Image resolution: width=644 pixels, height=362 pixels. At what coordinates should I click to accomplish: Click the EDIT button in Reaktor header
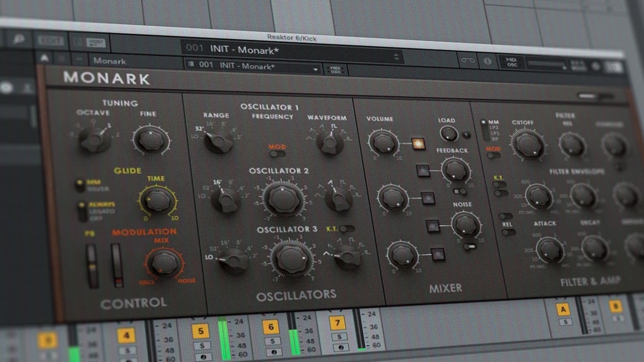tap(51, 40)
